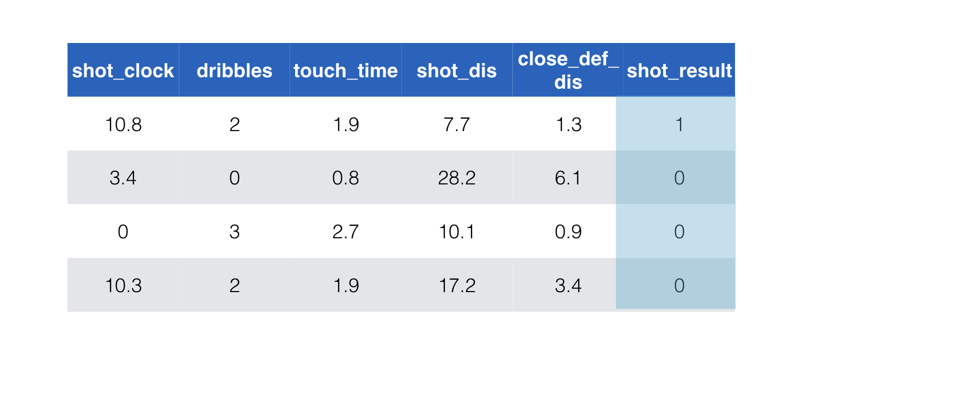Select the close_def_dis value 0.9

point(568,232)
